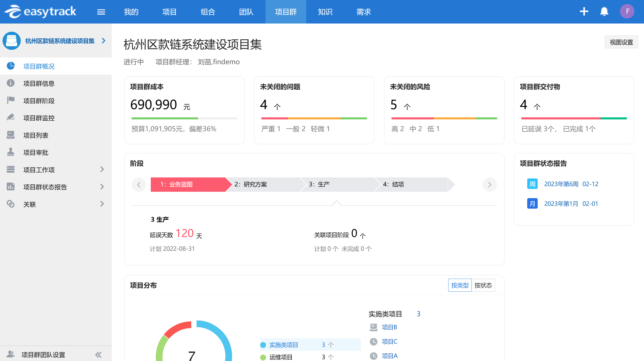The height and width of the screenshot is (361, 644).
Task: Select the 项目群 top tab
Action: click(286, 12)
